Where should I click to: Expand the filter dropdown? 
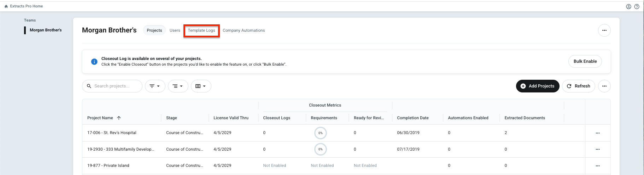[155, 86]
